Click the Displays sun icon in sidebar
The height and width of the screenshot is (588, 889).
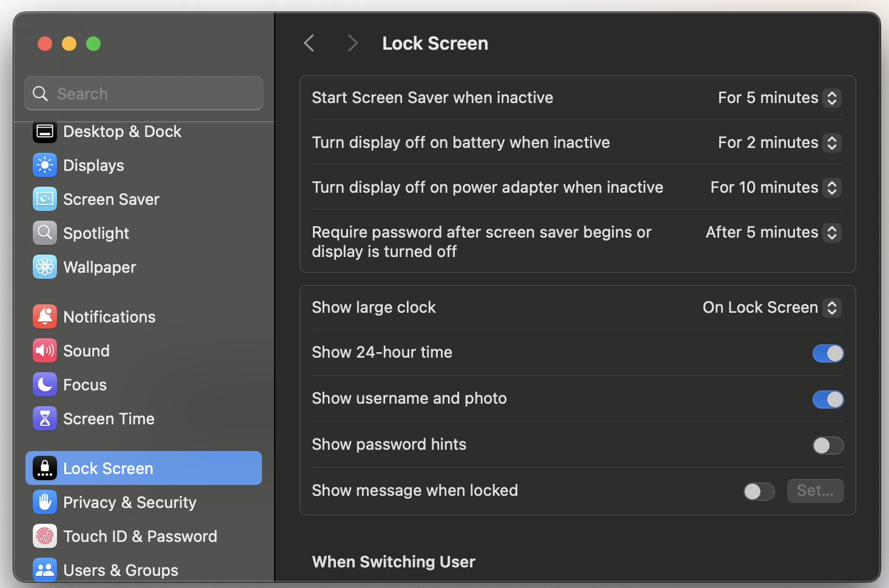(45, 165)
